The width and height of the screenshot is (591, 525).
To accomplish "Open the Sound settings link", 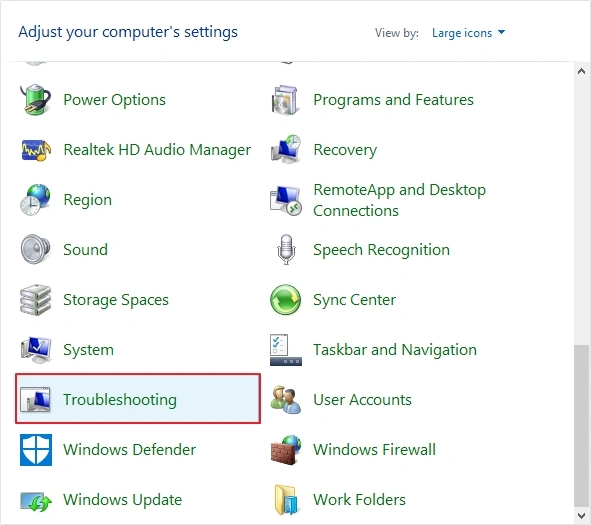I will [86, 249].
